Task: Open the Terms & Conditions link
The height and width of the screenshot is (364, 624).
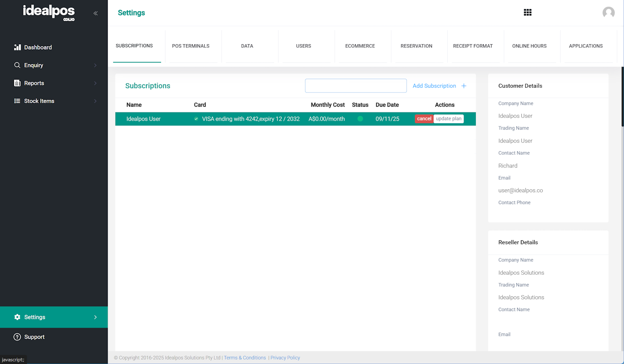Action: [245, 358]
